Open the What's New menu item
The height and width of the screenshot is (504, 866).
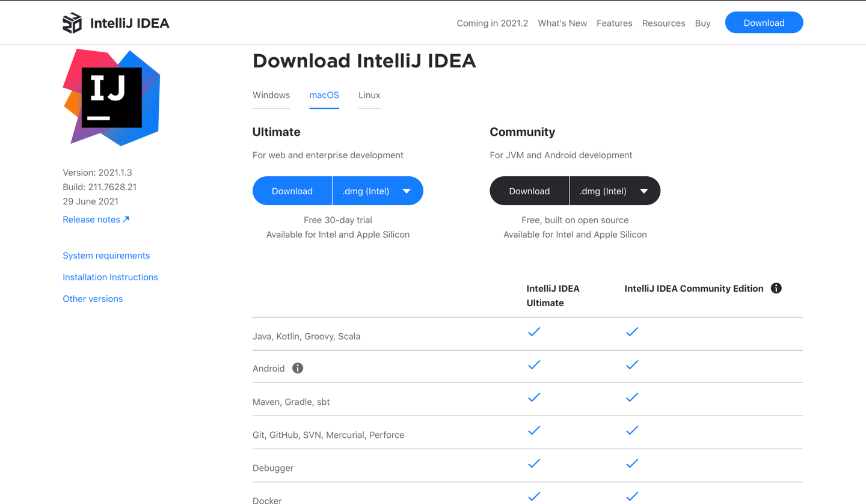(x=562, y=23)
